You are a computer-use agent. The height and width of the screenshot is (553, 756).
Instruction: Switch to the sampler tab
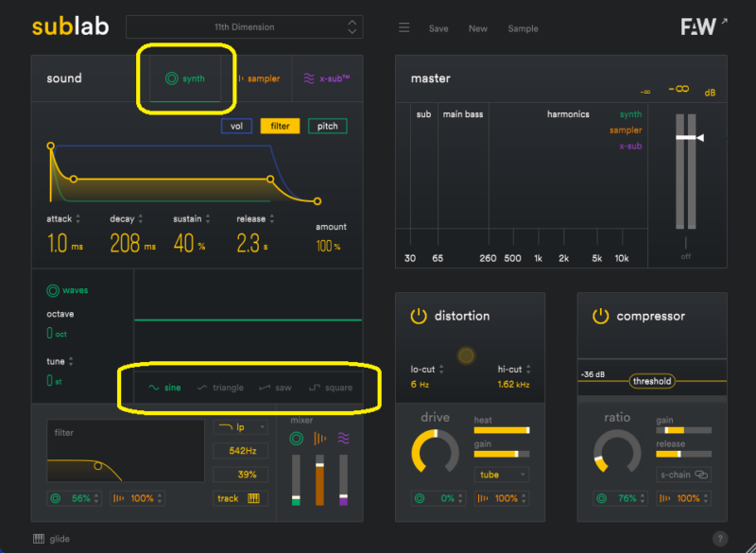(258, 78)
